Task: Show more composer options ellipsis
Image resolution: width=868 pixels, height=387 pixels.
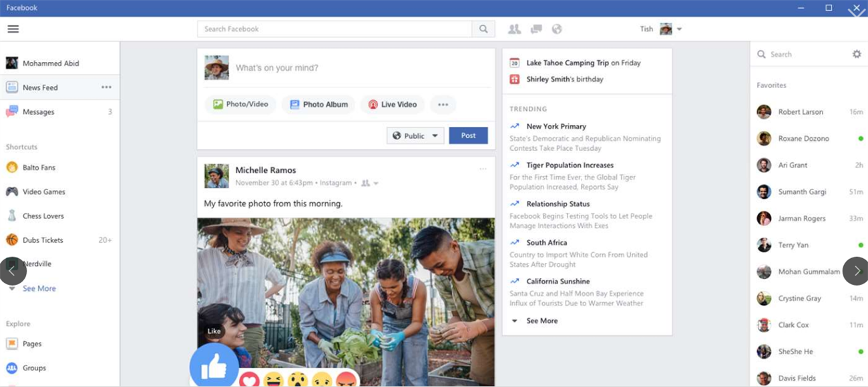Action: click(443, 104)
